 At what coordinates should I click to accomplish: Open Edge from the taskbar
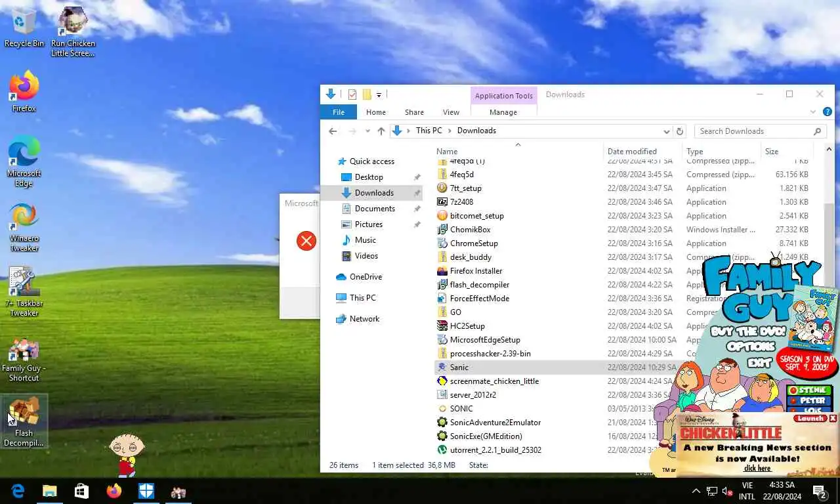point(18,491)
